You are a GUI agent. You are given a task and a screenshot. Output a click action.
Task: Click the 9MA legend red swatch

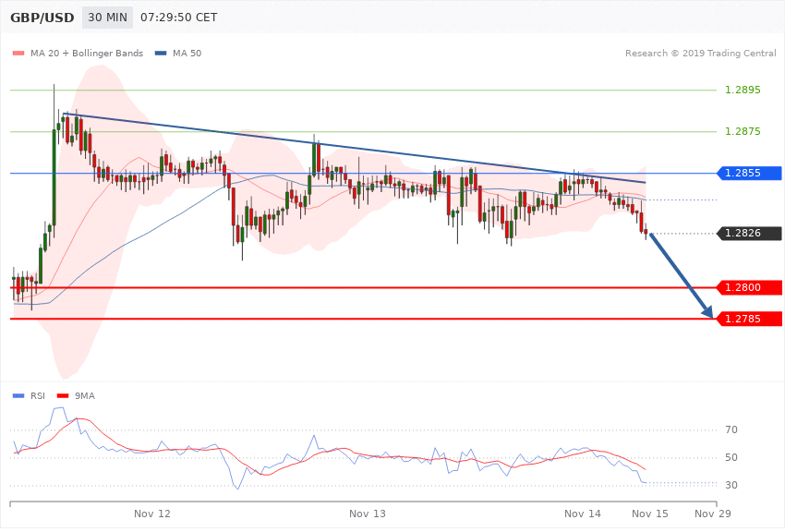pos(63,396)
